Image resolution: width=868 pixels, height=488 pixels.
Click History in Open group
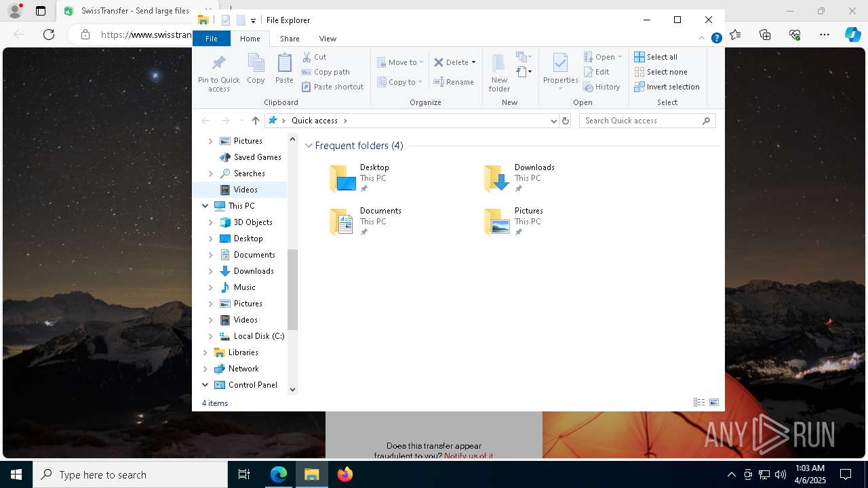(601, 87)
